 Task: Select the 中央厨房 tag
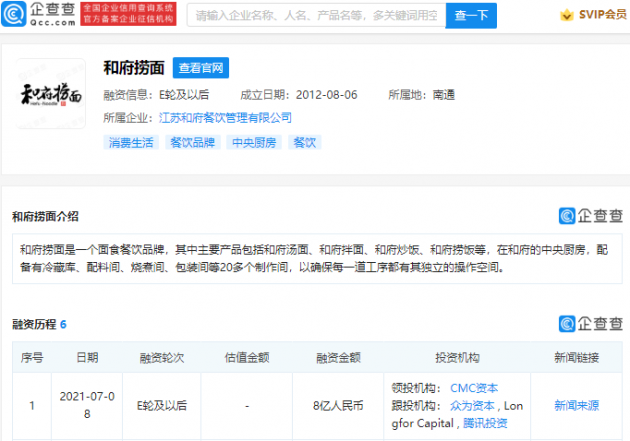click(x=254, y=143)
